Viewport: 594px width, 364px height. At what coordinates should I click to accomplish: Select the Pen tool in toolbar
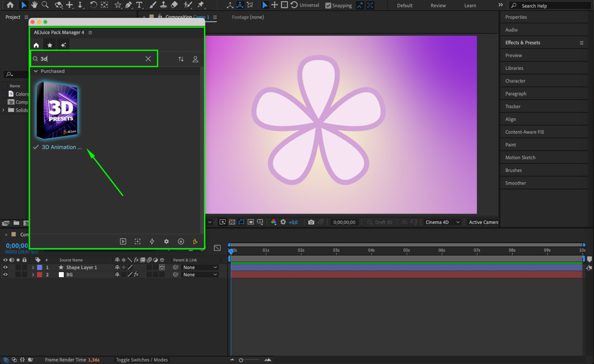click(128, 5)
